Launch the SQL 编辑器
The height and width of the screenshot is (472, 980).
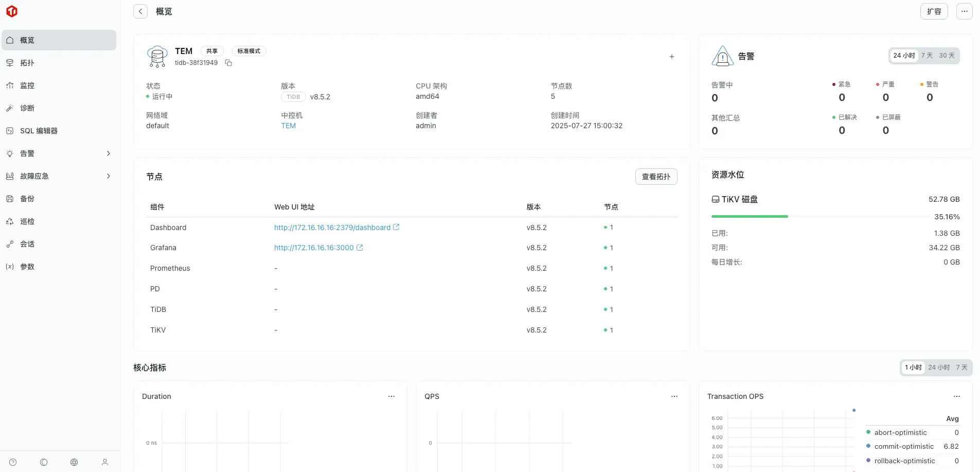point(39,130)
